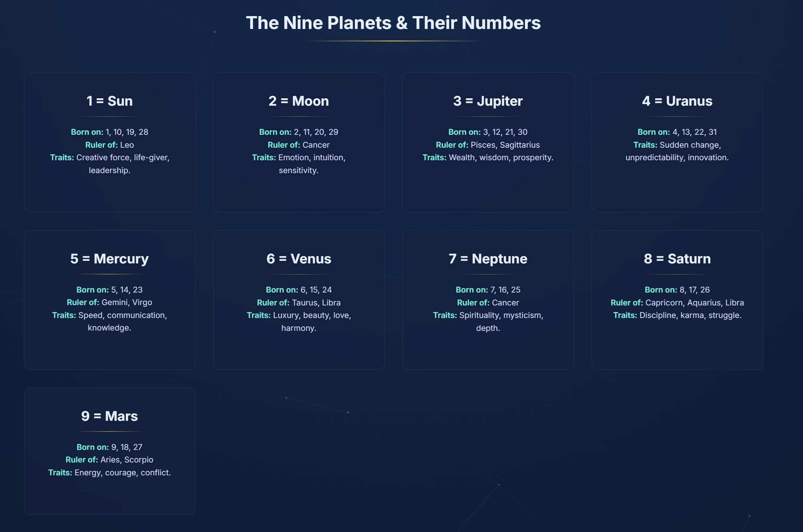
Task: Select Saturn's "Capricorn, Aquarius, Libra" ruler line
Action: click(x=694, y=303)
